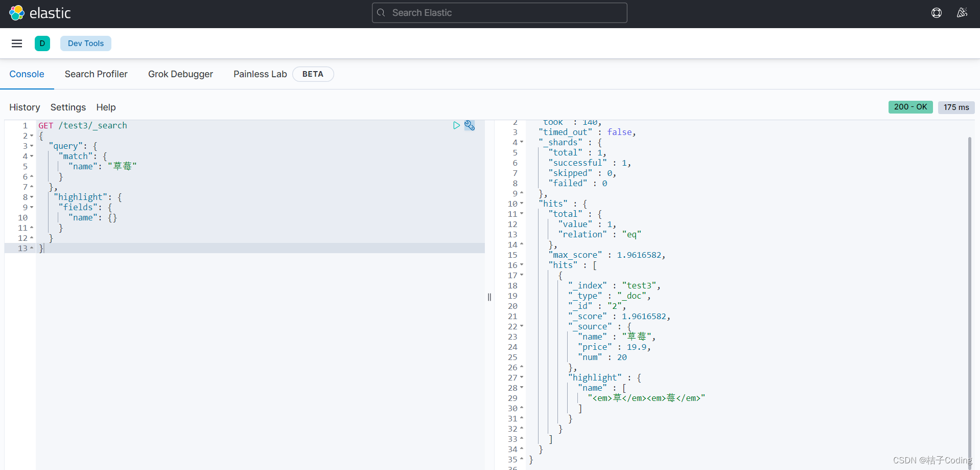Click the 175 ms response time badge

click(956, 107)
